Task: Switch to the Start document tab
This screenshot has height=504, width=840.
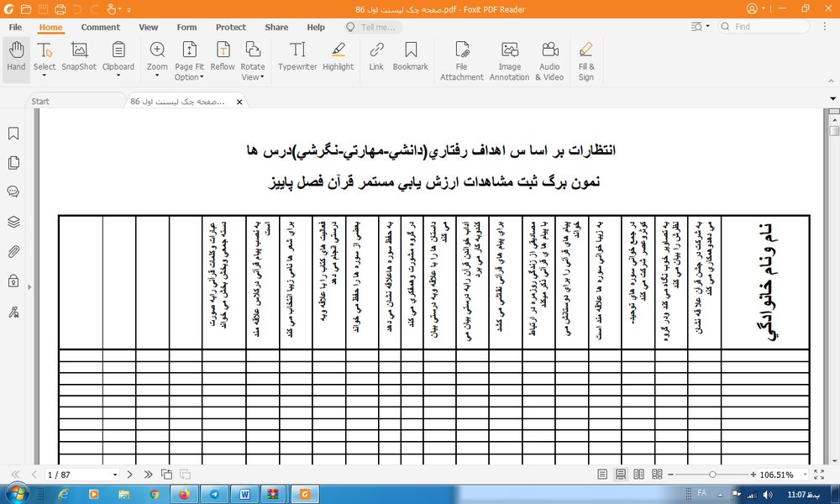Action: coord(40,102)
